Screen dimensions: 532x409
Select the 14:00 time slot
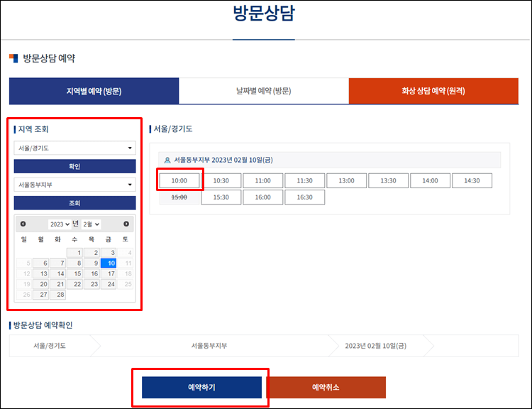coord(431,181)
